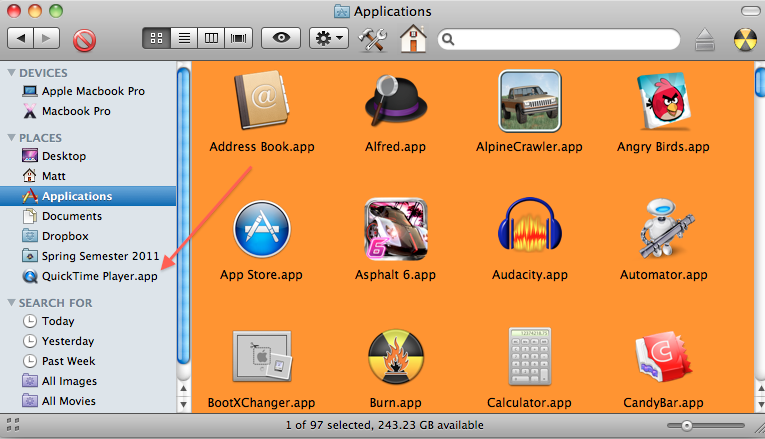Image resolution: width=765 pixels, height=439 pixels.
Task: Select the Alfred app icon
Action: (396, 101)
